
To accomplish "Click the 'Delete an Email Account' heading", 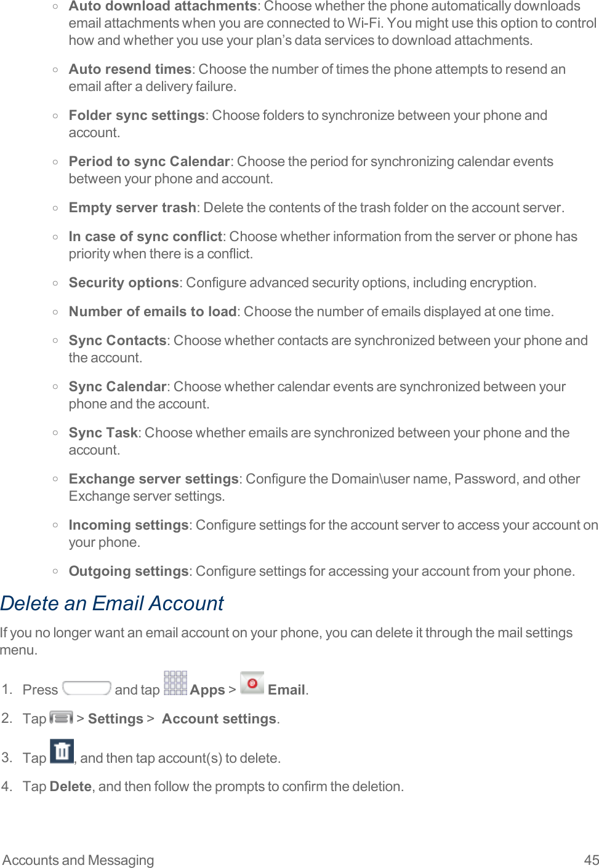I will 112,603.
